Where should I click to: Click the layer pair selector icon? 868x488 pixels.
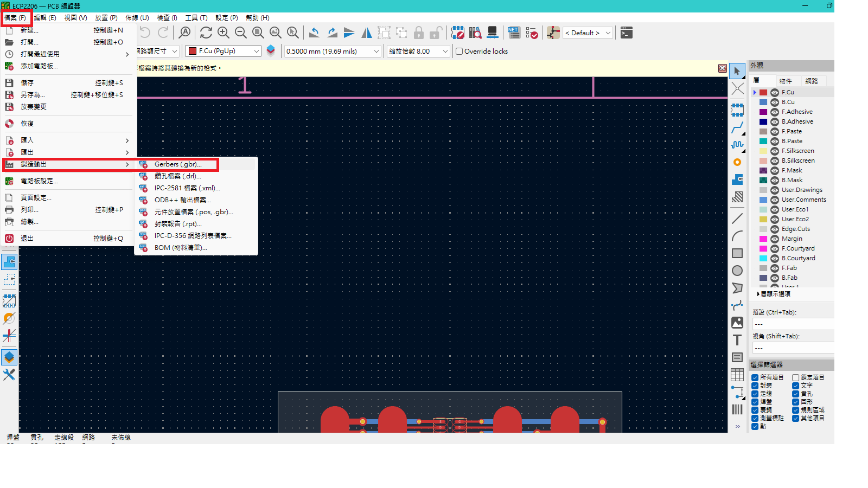(271, 51)
